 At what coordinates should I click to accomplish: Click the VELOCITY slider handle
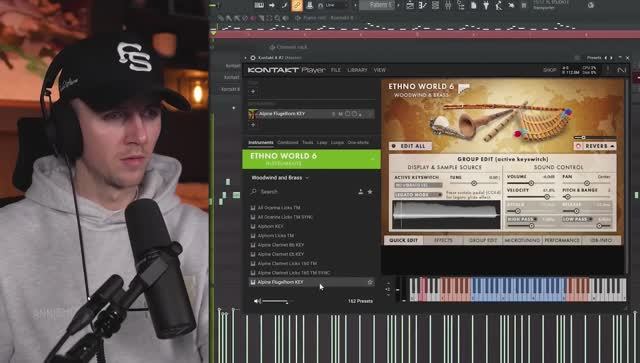[547, 197]
